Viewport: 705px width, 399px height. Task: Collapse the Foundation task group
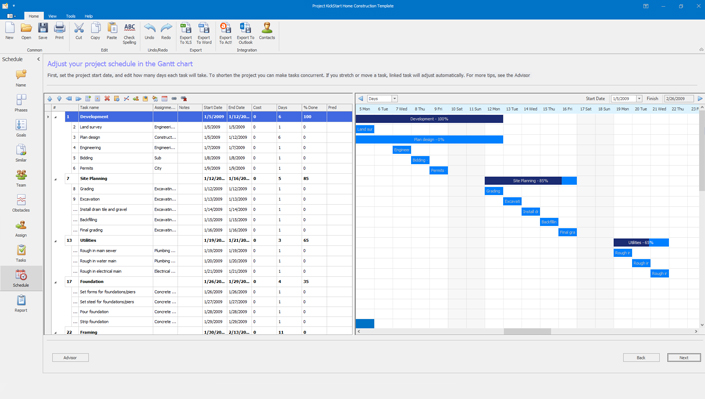56,282
